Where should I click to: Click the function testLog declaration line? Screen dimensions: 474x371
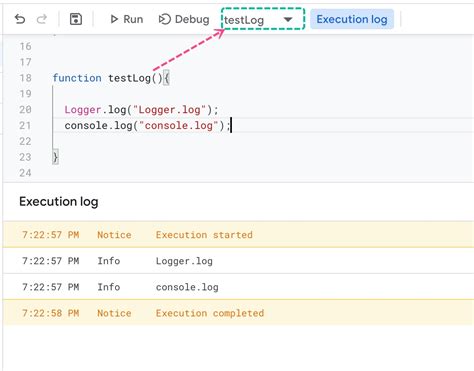[111, 78]
